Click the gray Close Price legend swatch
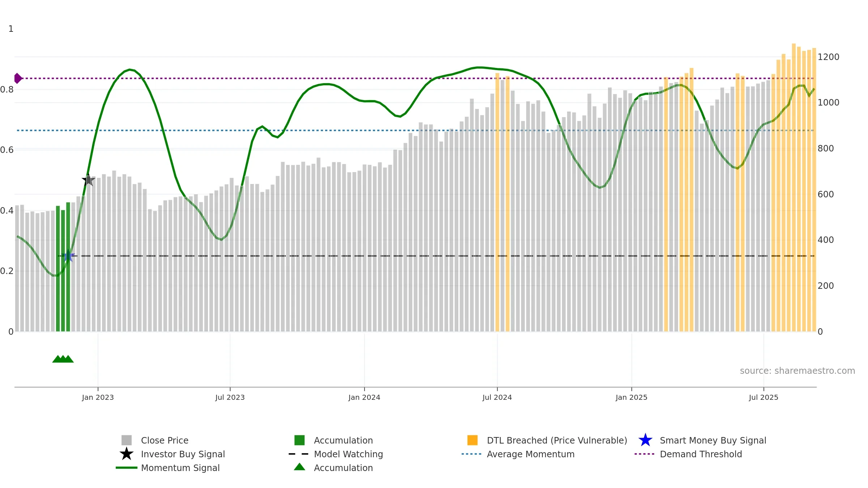Screen dimensions: 868x488 tap(127, 440)
